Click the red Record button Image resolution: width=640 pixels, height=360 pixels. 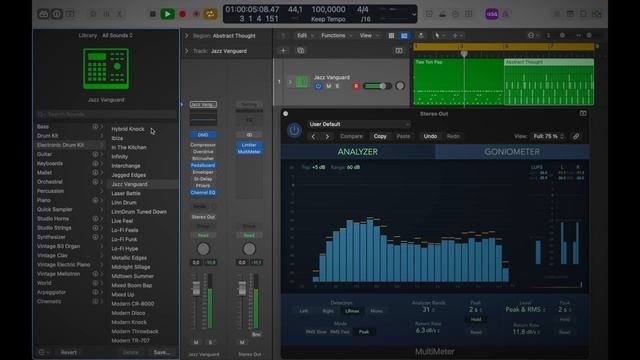182,14
